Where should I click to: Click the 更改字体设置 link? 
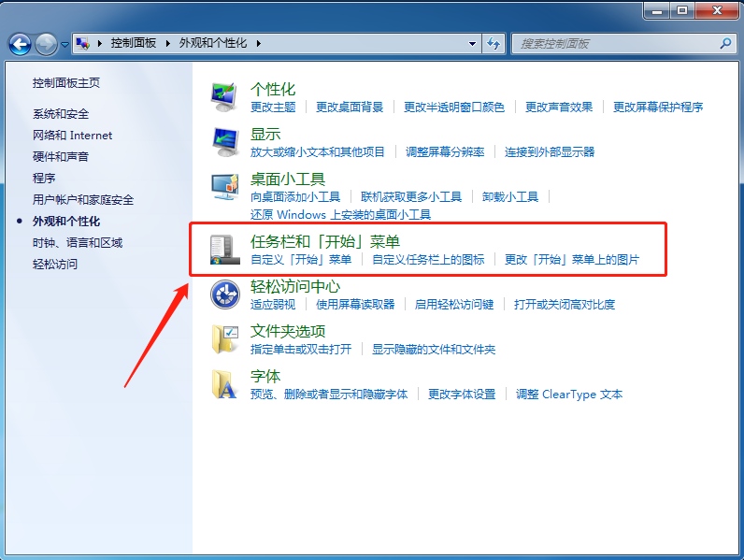462,395
